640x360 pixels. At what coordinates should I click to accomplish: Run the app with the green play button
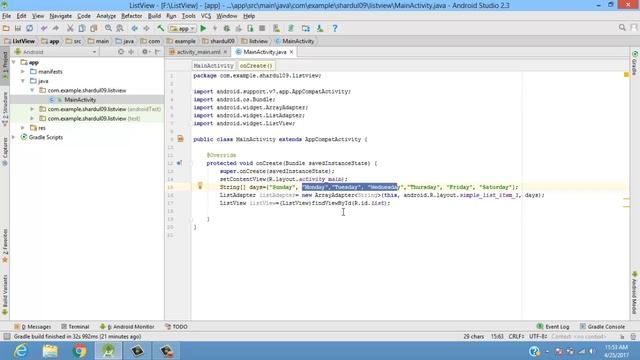click(203, 28)
